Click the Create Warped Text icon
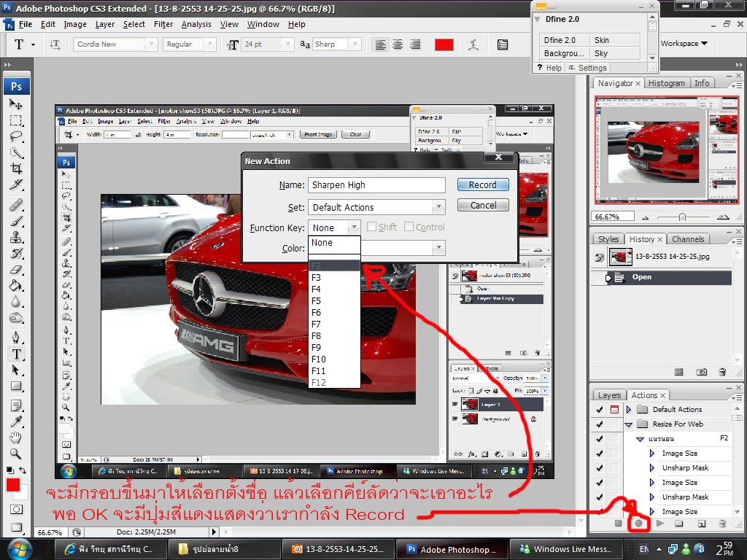 pyautogui.click(x=473, y=44)
